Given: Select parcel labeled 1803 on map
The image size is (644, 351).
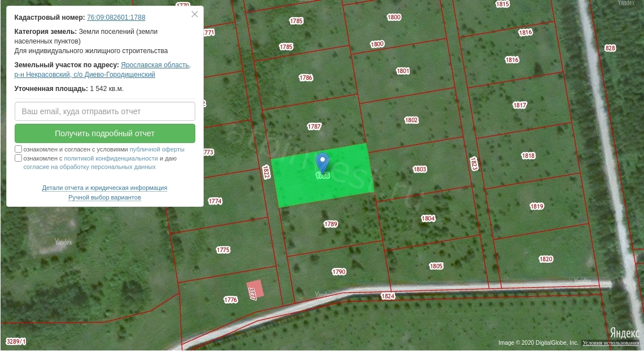Looking at the screenshot, I should (x=419, y=170).
